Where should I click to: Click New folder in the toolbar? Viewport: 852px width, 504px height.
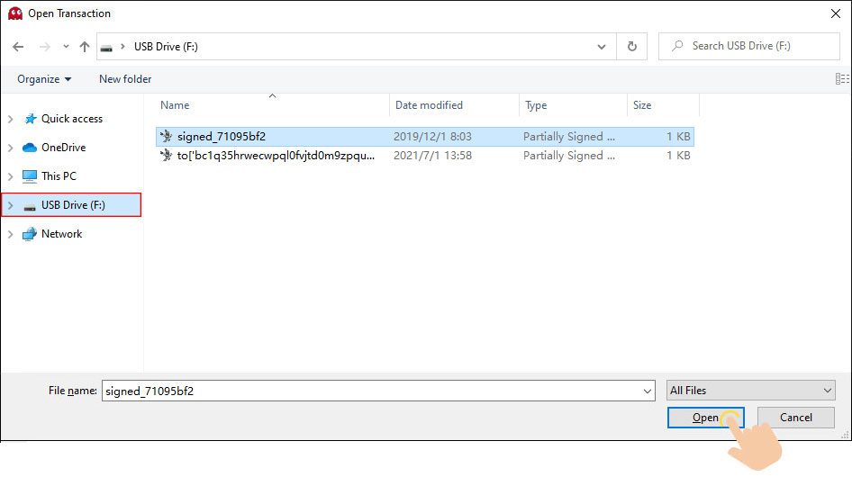pyautogui.click(x=125, y=79)
